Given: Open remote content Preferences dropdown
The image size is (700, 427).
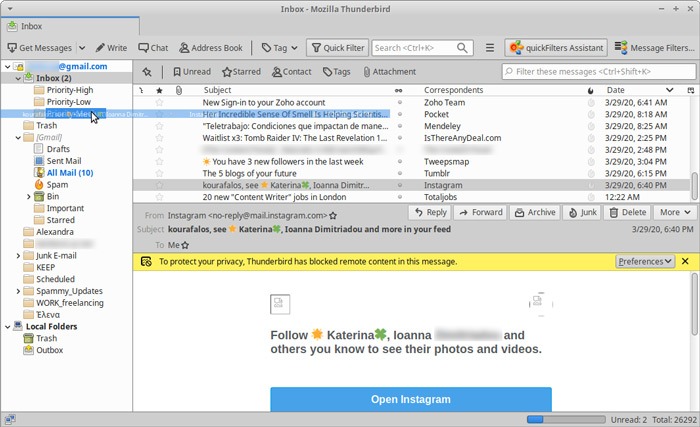Looking at the screenshot, I should pos(645,262).
